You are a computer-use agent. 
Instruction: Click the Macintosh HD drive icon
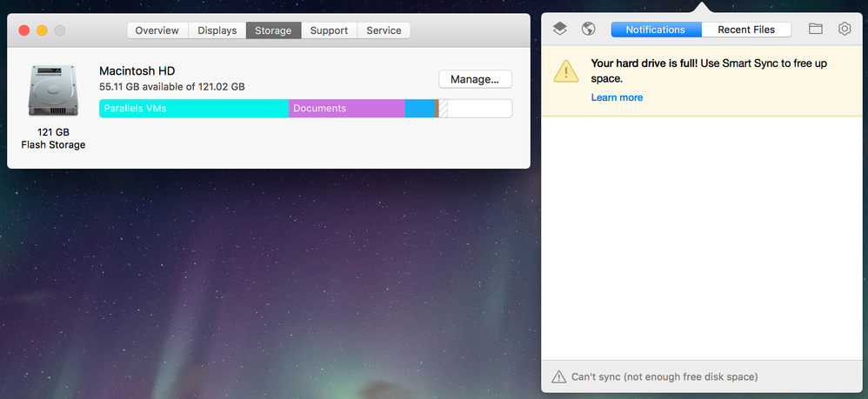pos(53,90)
